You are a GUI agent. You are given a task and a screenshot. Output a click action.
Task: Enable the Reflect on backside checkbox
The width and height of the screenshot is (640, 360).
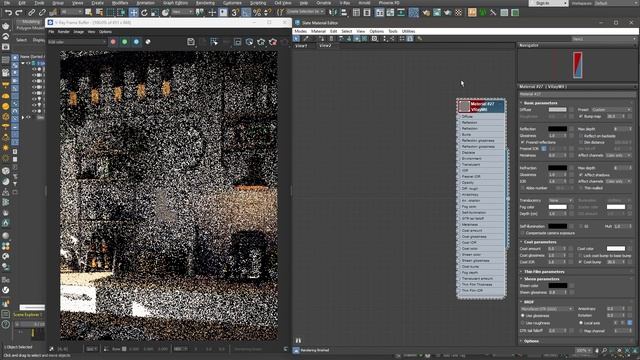581,136
